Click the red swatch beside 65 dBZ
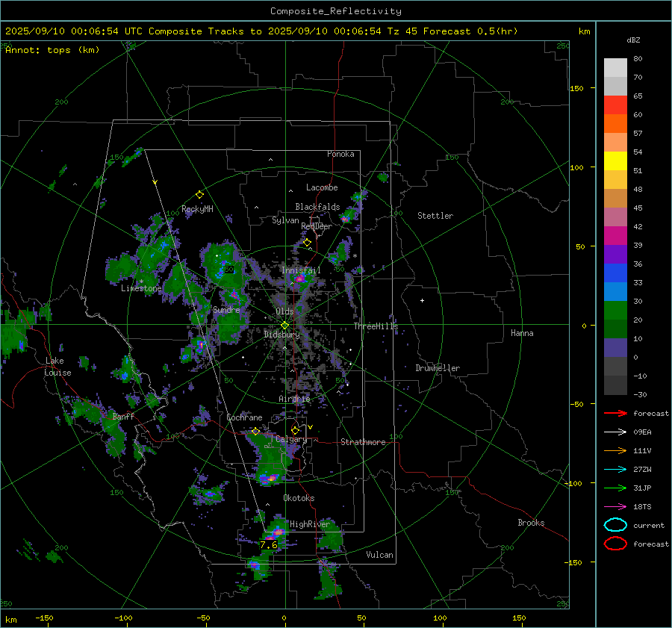The image size is (672, 628). tap(615, 105)
